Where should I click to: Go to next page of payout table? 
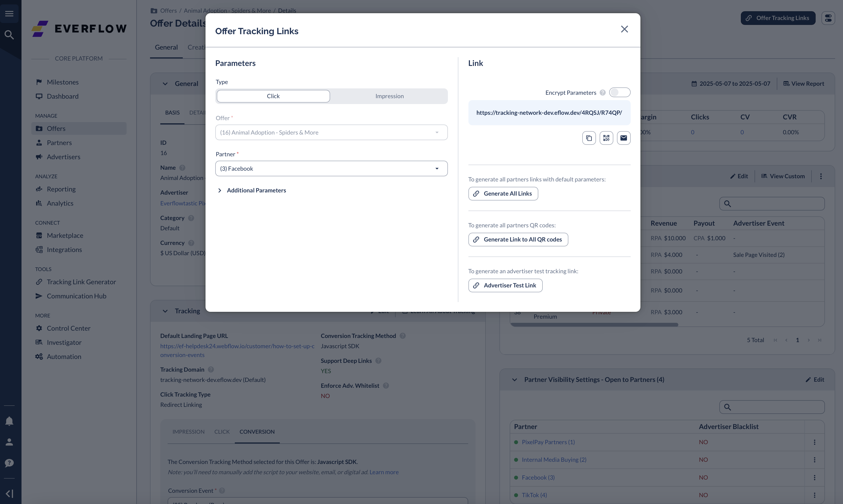[809, 340]
